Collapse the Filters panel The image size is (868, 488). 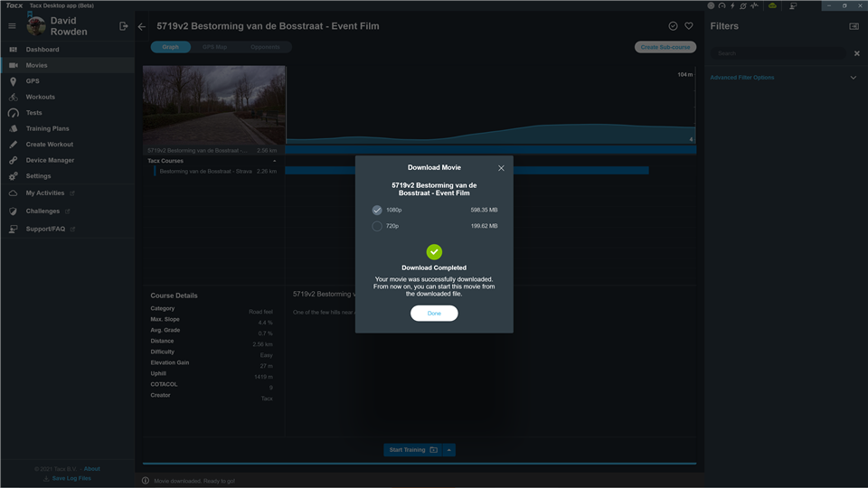(854, 26)
